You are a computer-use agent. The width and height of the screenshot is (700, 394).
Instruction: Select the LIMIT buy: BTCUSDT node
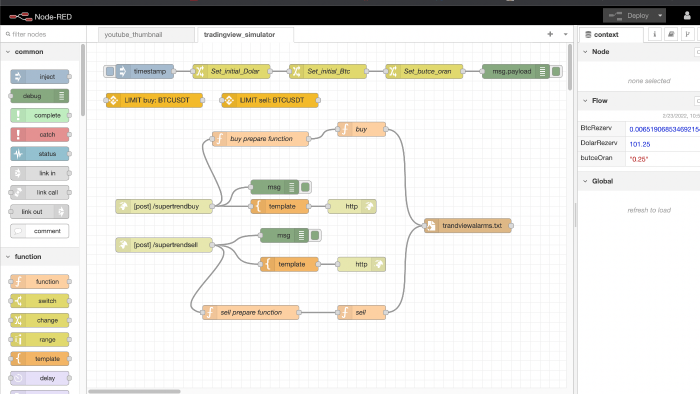pos(154,100)
